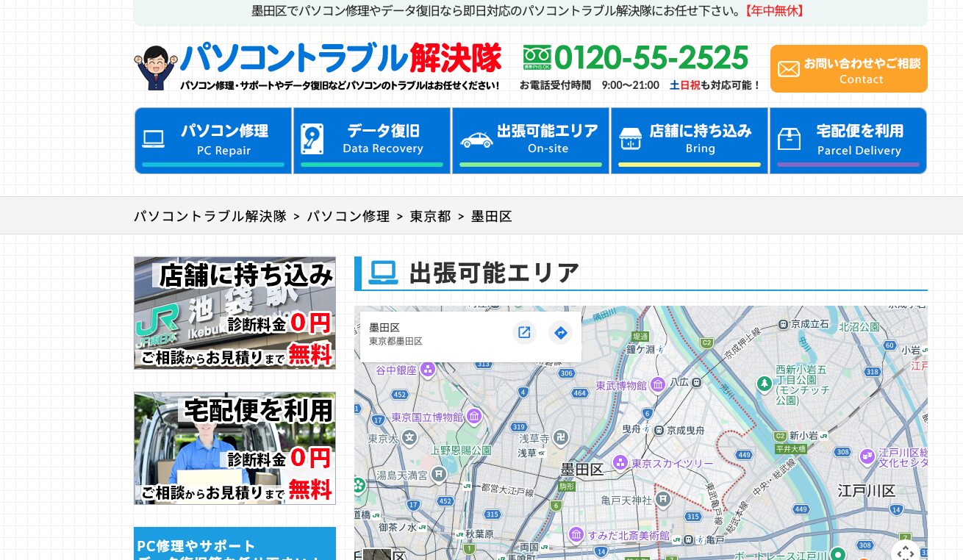This screenshot has width=963, height=560.
Task: Click the parcel icon on the 宅配便を利用 tab
Action: [x=789, y=138]
